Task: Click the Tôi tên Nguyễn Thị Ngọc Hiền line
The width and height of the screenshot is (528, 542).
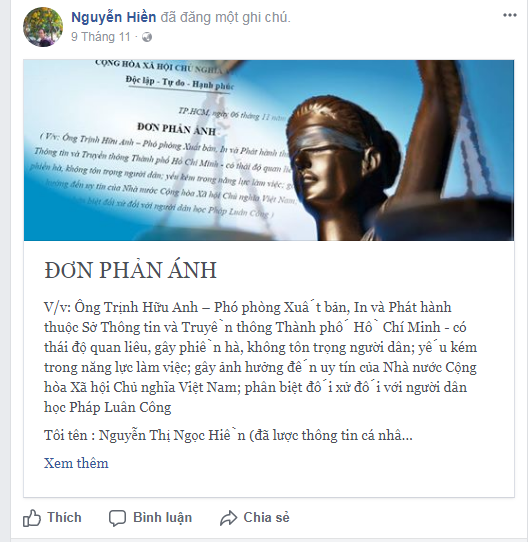Action: 228,435
